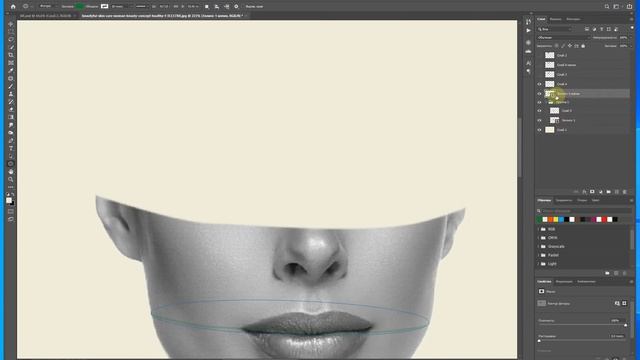Image resolution: width=640 pixels, height=360 pixels.
Task: Lock layer position icon
Action: (570, 46)
